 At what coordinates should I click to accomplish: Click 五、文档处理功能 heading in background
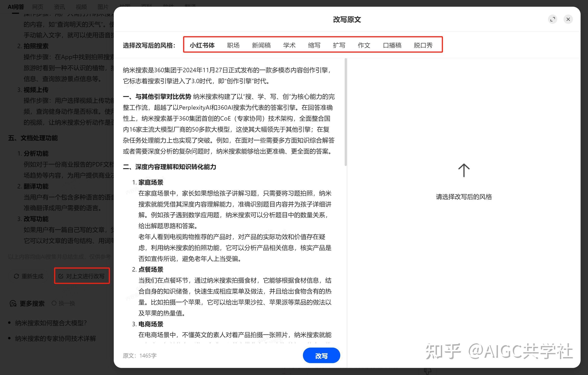tap(33, 138)
